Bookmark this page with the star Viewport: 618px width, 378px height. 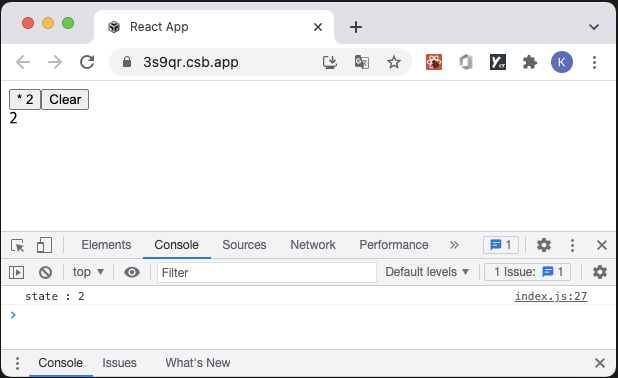pyautogui.click(x=394, y=62)
